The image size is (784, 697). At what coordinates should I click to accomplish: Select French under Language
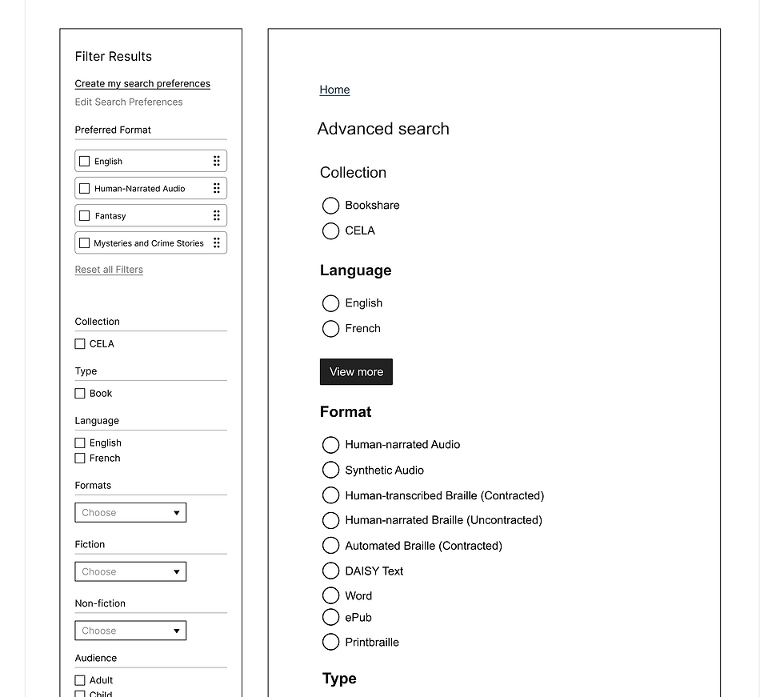330,328
